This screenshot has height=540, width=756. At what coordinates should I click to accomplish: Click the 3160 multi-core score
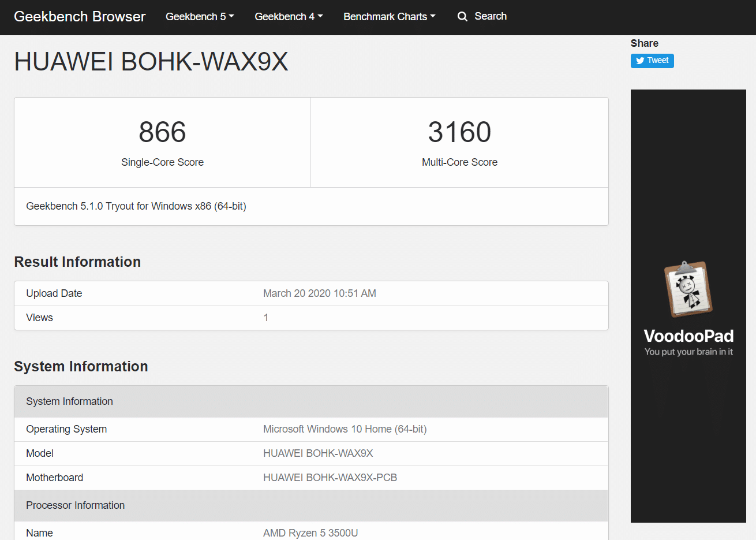(x=459, y=132)
